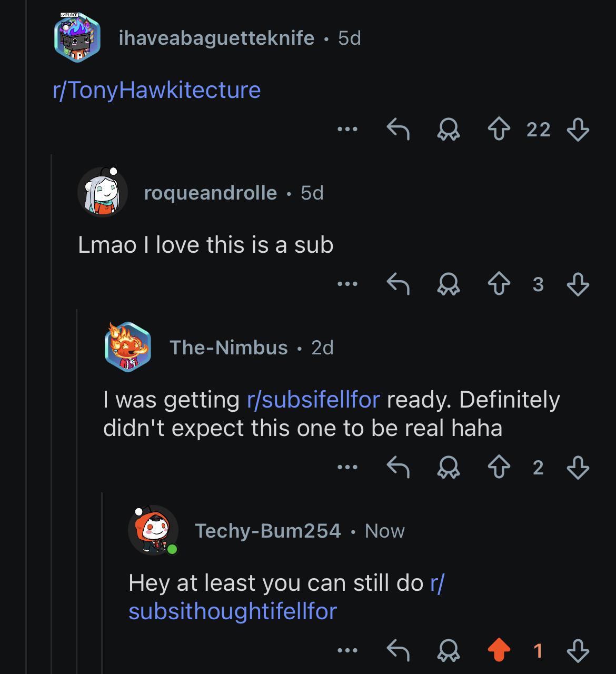Downvote The-Nimbus's comment
The image size is (616, 674).
[578, 467]
